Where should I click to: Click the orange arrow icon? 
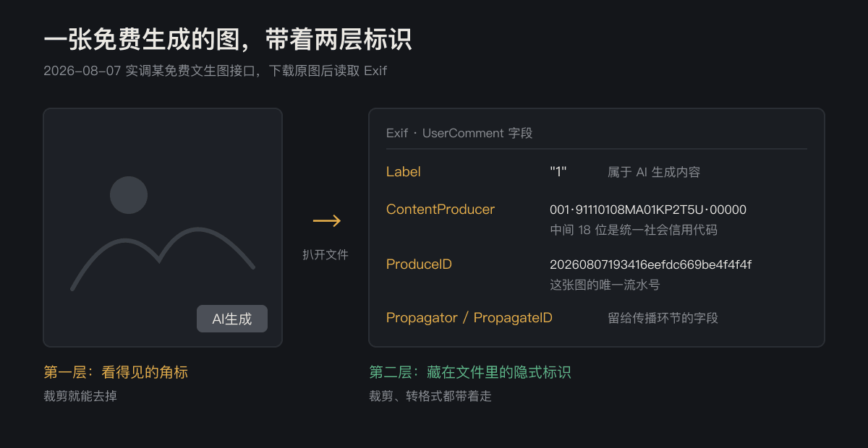tap(326, 221)
